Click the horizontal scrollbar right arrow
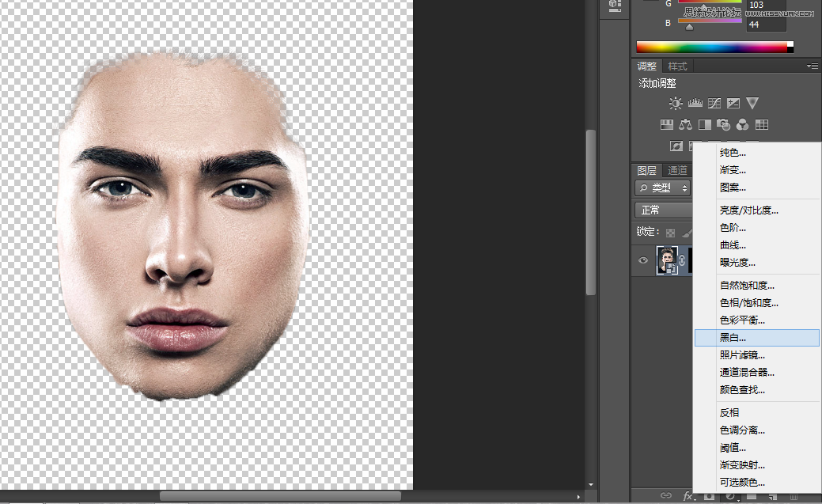This screenshot has width=822, height=504. click(578, 497)
